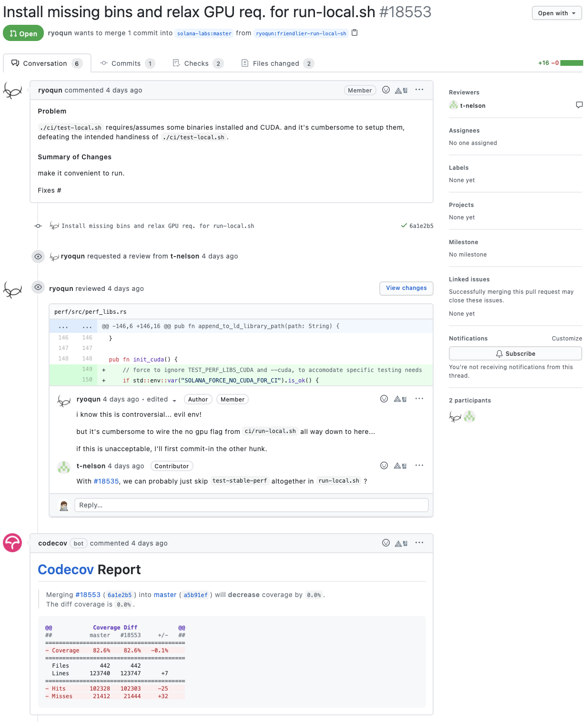Click ryoqun avatar in participants list

[455, 417]
